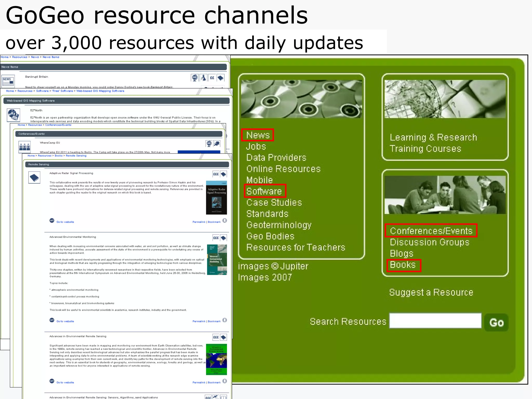Click the book icon beside Advanced Environmental Monitoring

point(223,238)
